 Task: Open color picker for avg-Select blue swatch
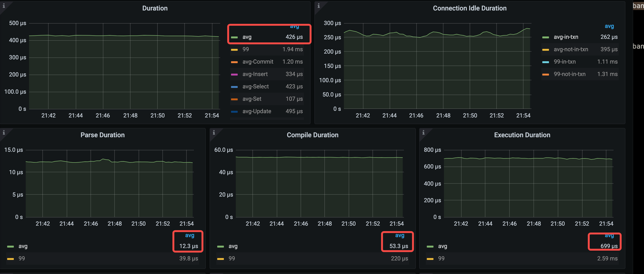click(234, 87)
